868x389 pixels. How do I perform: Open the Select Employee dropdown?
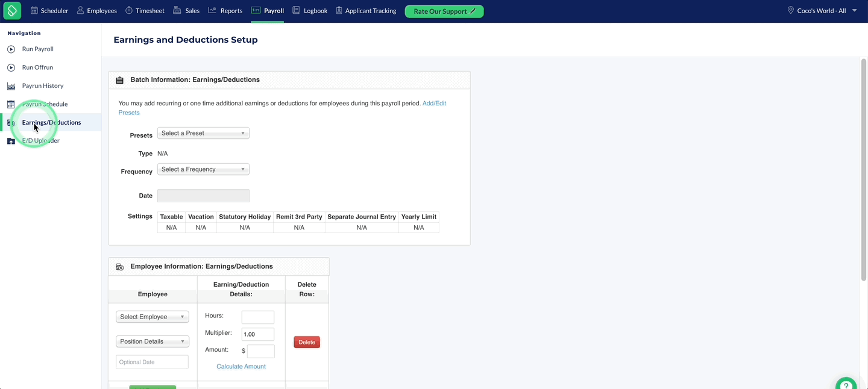(x=153, y=317)
